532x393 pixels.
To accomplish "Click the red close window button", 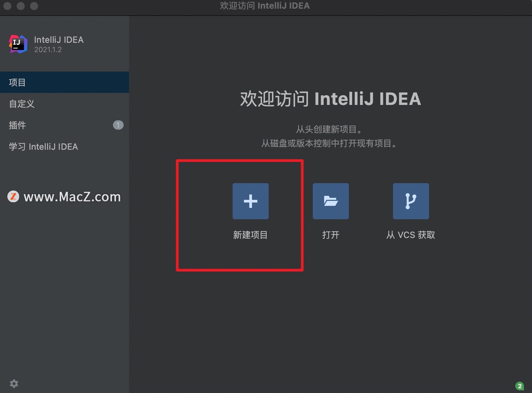I will tap(7, 6).
